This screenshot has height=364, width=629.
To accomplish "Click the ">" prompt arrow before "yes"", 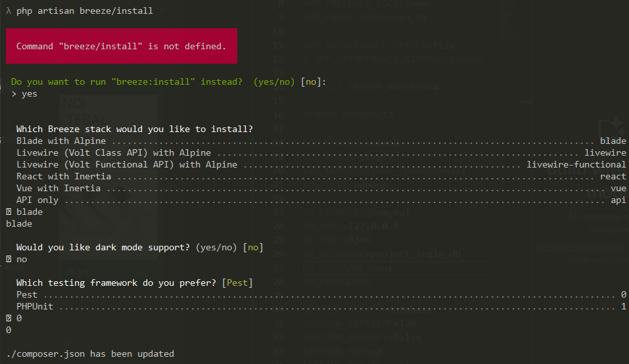I will pyautogui.click(x=14, y=94).
